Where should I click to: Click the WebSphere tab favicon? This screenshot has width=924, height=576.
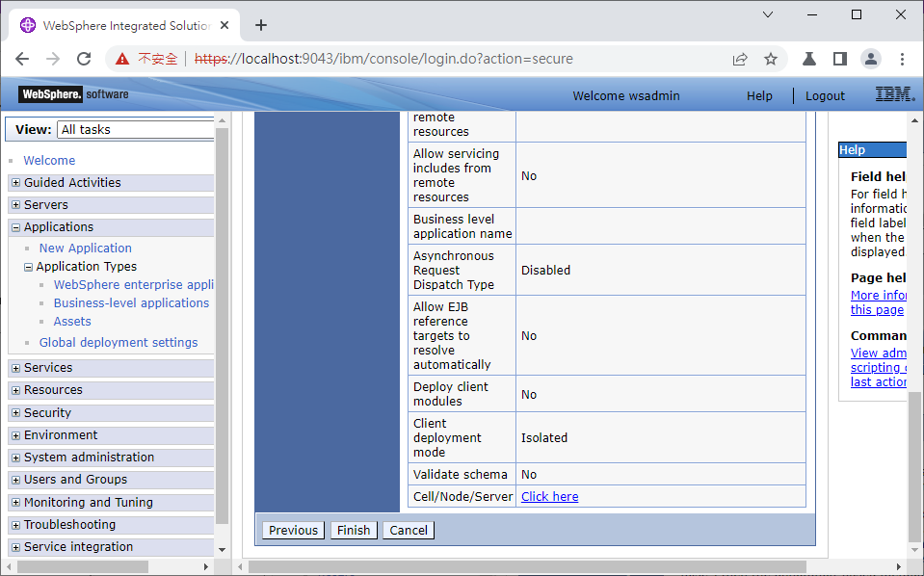point(28,25)
